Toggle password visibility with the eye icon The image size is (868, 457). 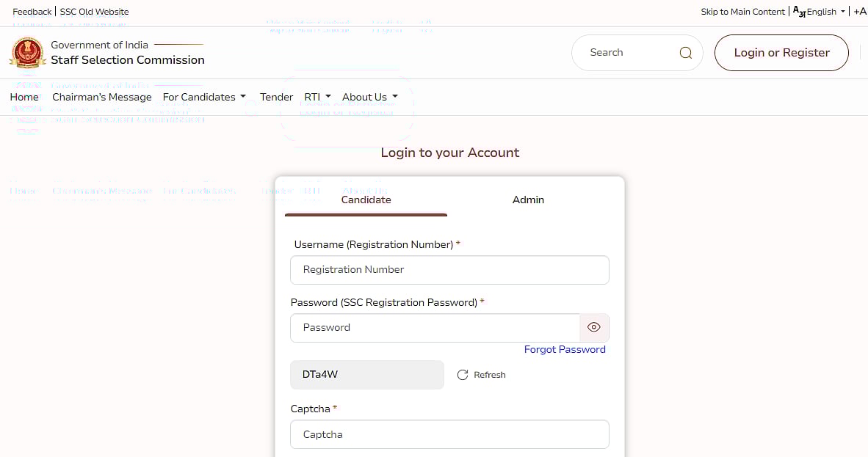coord(593,327)
